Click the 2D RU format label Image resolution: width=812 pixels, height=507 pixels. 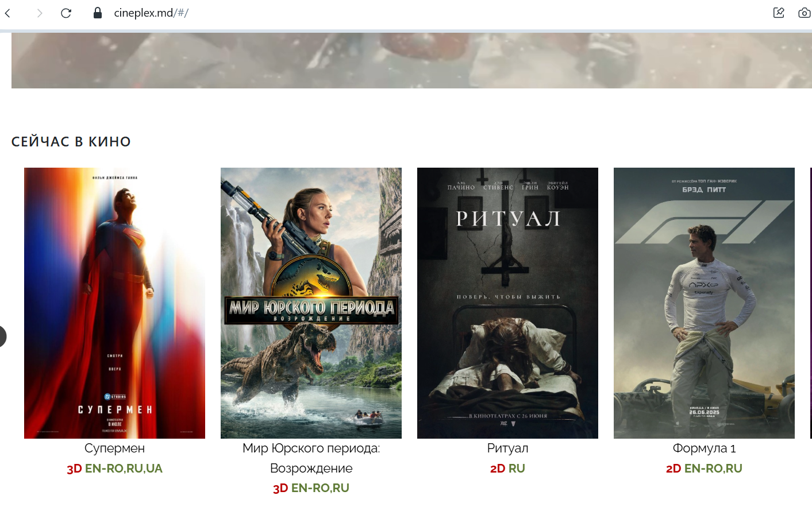[x=507, y=469]
